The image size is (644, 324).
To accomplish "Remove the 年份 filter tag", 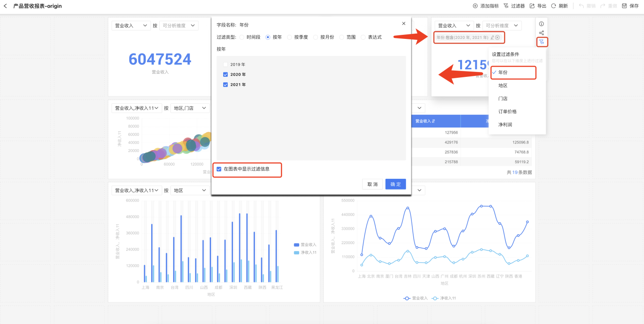I will pos(497,38).
